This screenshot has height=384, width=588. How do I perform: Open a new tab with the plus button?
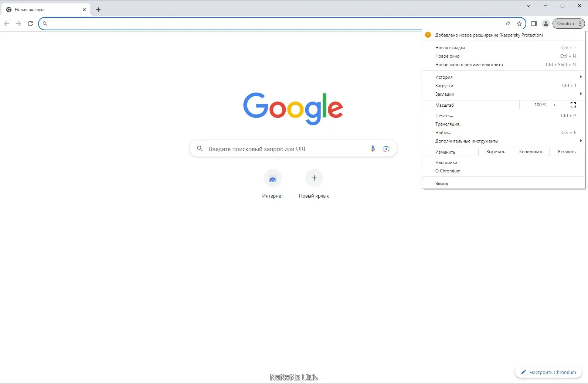point(98,10)
